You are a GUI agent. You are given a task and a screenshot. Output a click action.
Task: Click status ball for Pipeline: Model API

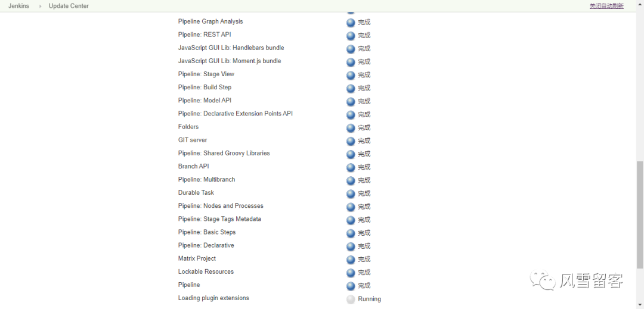(351, 101)
